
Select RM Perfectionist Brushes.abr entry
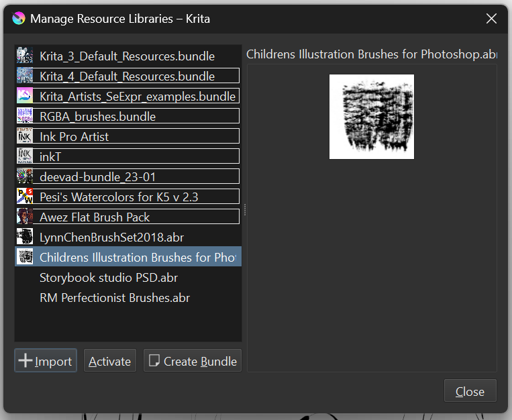click(128, 297)
